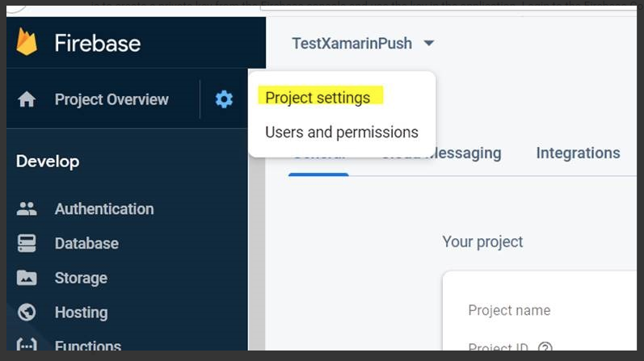Image resolution: width=644 pixels, height=361 pixels.
Task: Click the Your project heading
Action: [482, 242]
